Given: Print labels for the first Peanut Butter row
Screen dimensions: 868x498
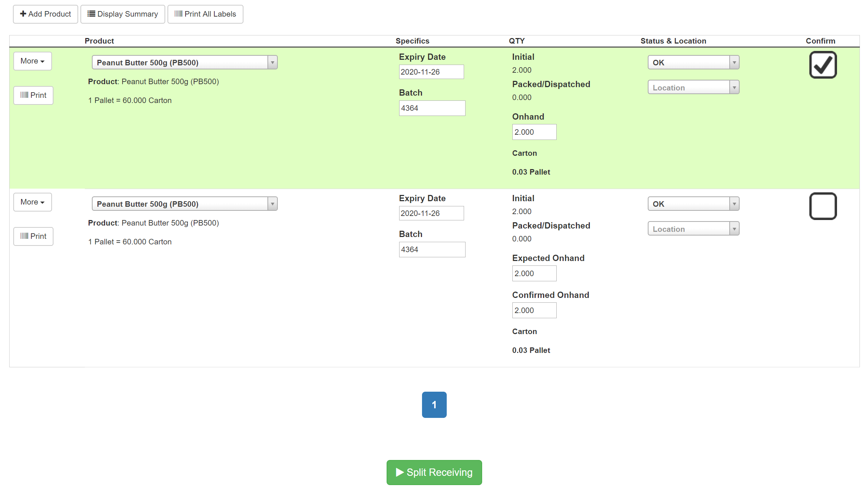Looking at the screenshot, I should (33, 95).
